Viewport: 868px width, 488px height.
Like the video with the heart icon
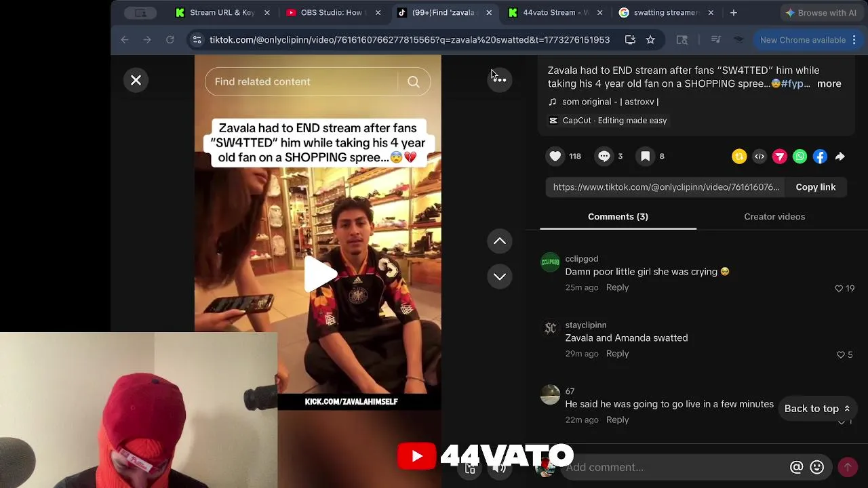[x=555, y=157]
